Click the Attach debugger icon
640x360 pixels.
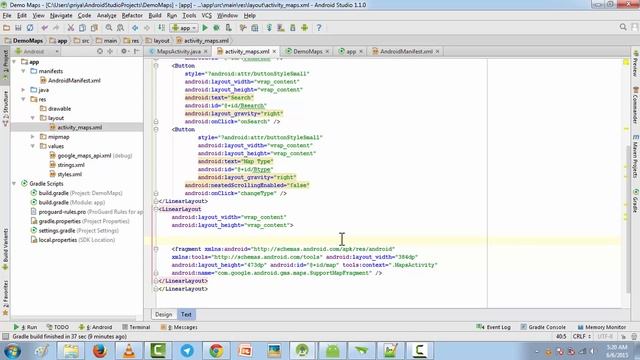click(229, 28)
